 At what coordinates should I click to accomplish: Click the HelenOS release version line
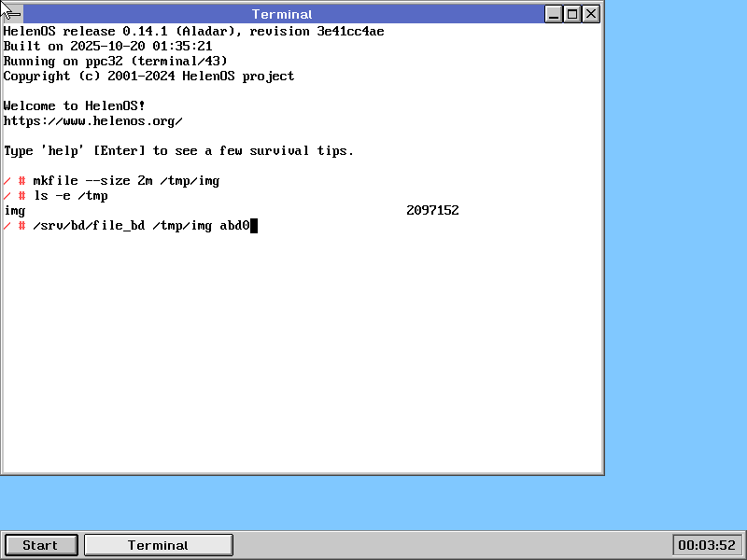click(193, 32)
